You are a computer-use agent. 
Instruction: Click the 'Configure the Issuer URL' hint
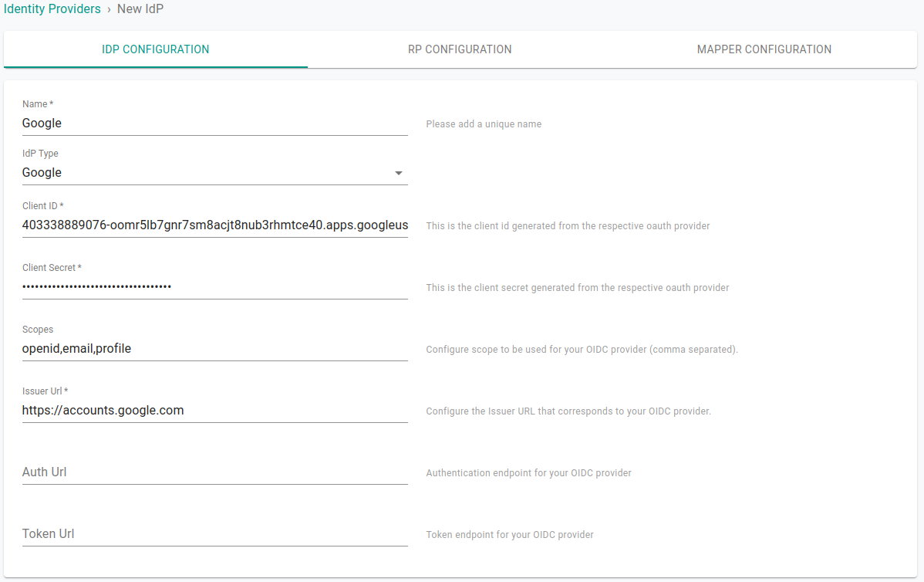[x=568, y=411]
